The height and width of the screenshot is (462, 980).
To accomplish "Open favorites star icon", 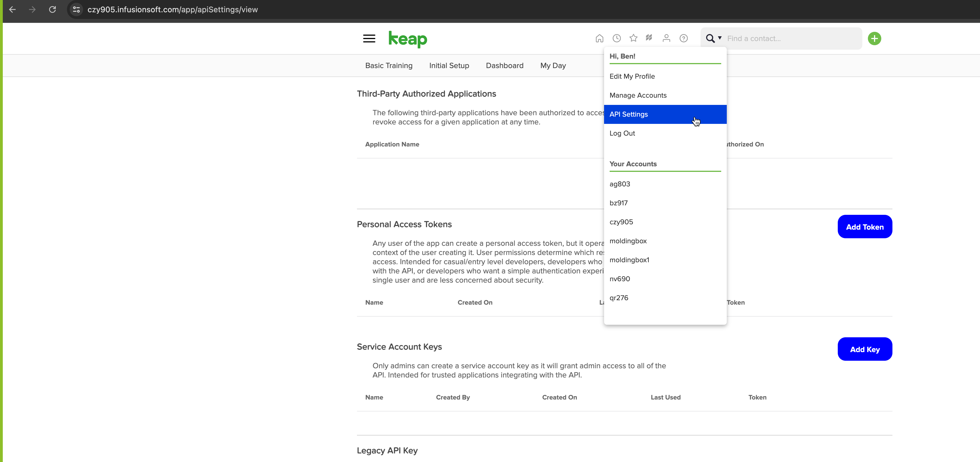I will point(633,38).
